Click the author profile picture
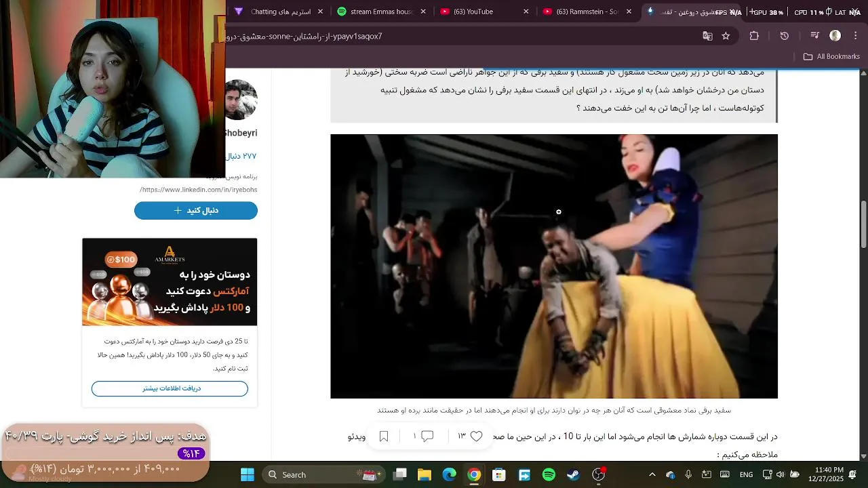This screenshot has height=488, width=868. click(241, 100)
